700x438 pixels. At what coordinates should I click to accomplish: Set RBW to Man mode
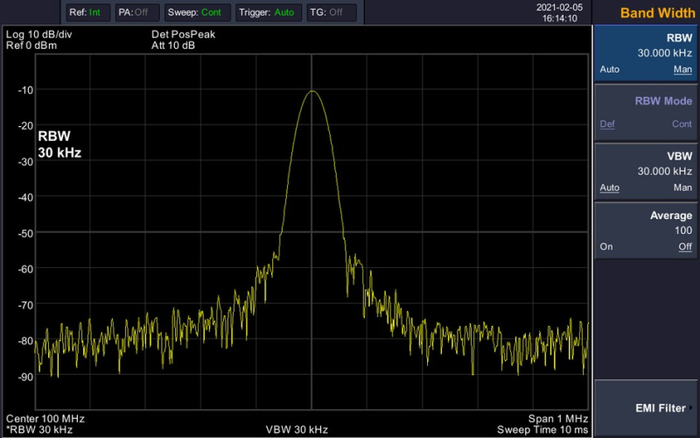tap(683, 70)
